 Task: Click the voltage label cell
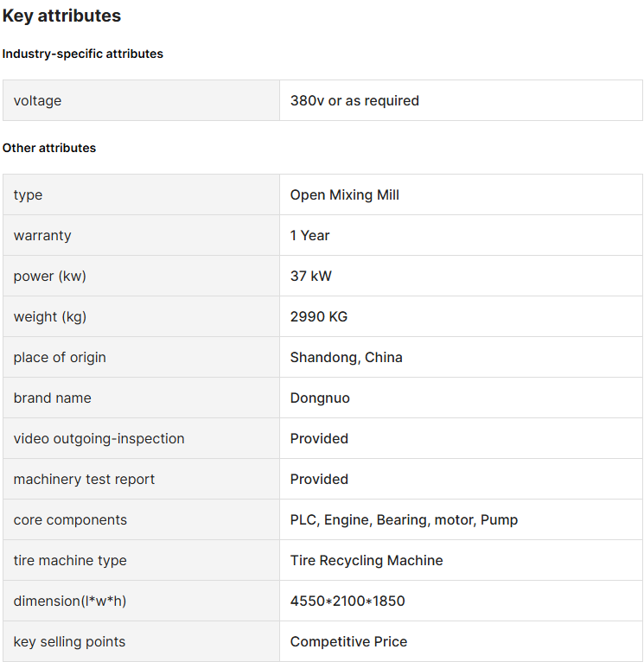coord(141,100)
